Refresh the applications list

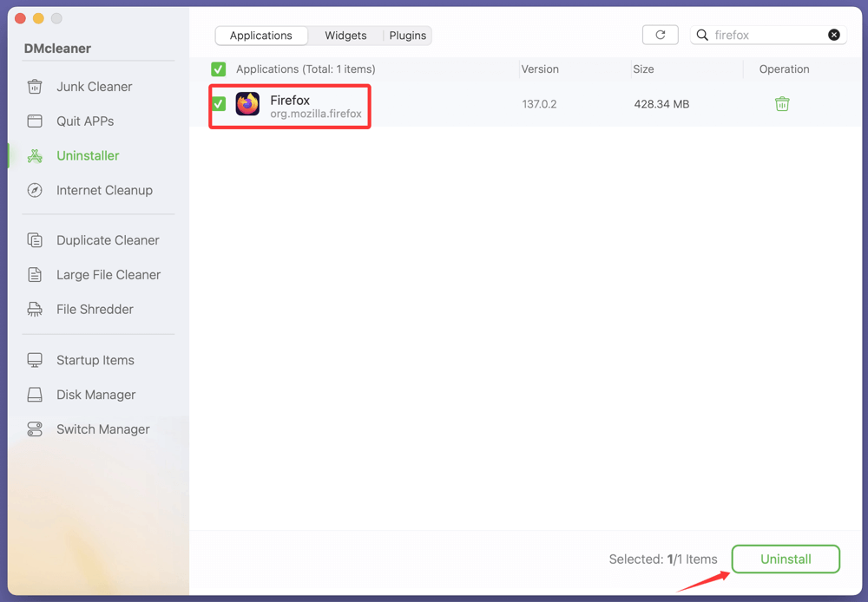click(x=660, y=34)
